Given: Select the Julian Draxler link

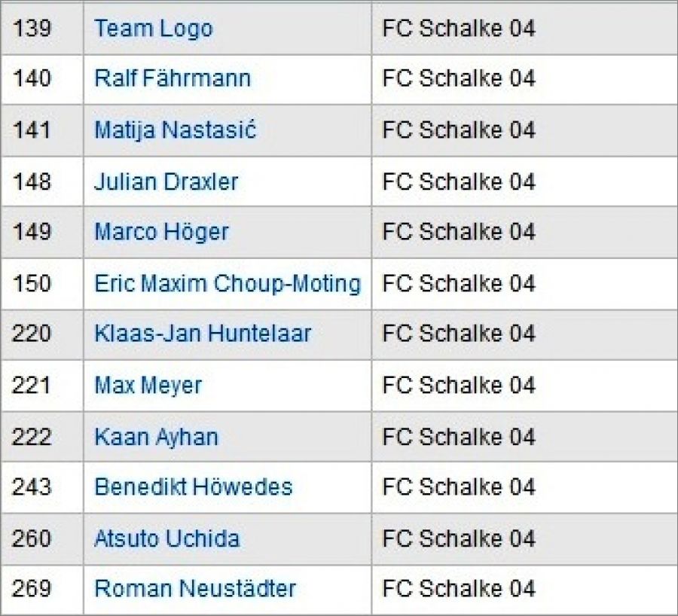Looking at the screenshot, I should [x=166, y=181].
